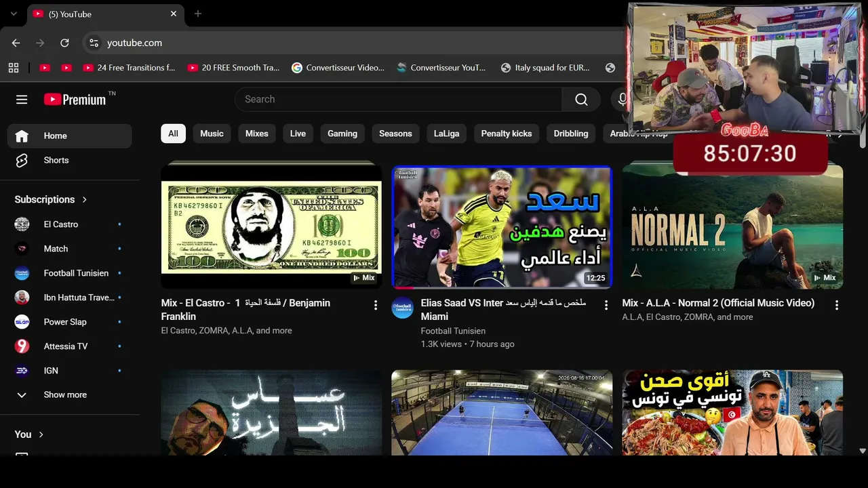Open the Football Tunisien channel avatar beside video
This screenshot has height=488, width=868.
[x=402, y=308]
